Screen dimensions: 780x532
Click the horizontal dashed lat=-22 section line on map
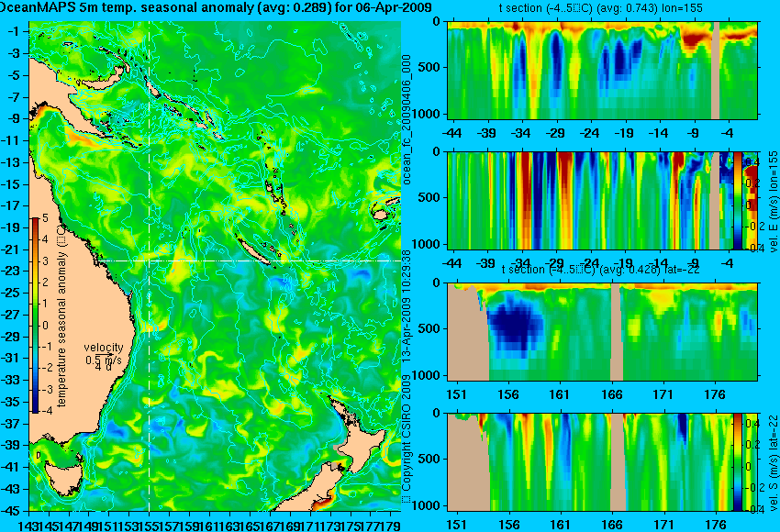[x=249, y=260]
